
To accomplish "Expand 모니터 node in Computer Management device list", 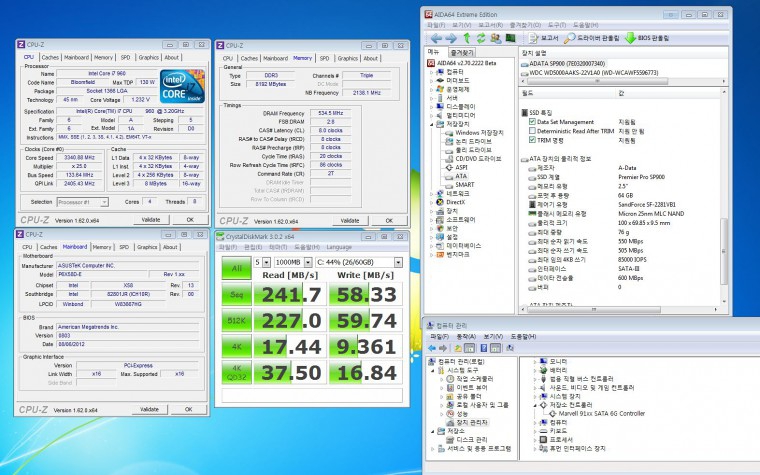I will [x=535, y=362].
